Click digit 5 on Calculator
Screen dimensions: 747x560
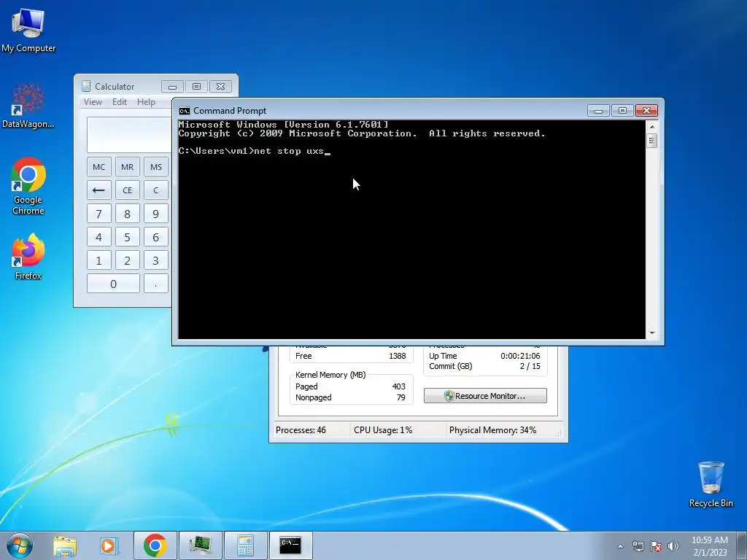[x=127, y=237]
